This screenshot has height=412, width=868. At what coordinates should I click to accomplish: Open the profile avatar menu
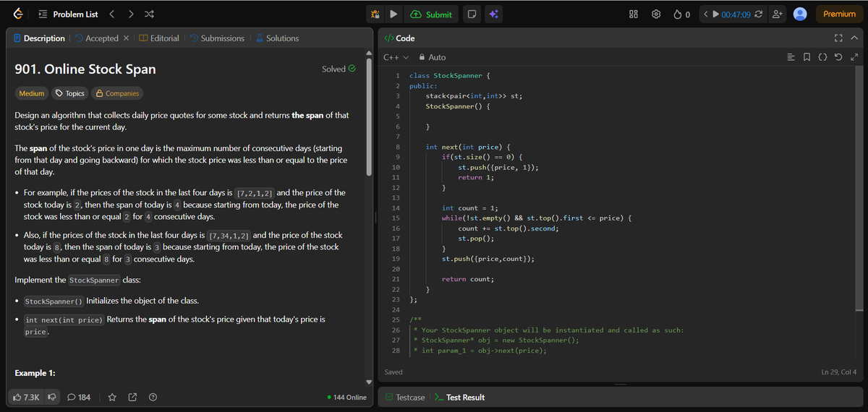800,14
